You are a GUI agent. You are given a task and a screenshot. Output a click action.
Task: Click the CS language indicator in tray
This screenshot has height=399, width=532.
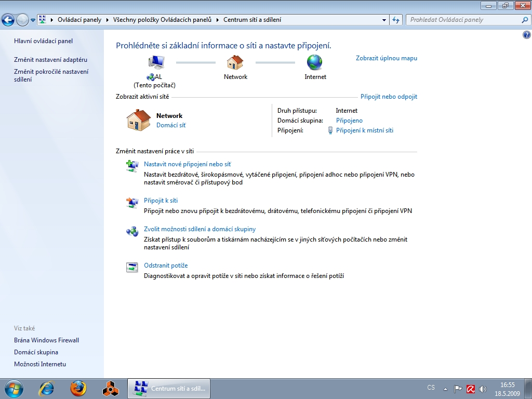tap(431, 388)
